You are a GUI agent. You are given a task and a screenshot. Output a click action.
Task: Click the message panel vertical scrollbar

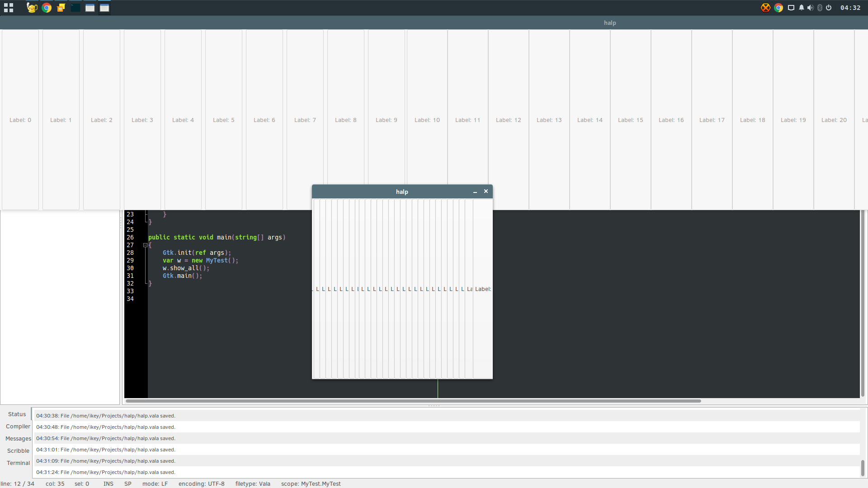[863, 468]
